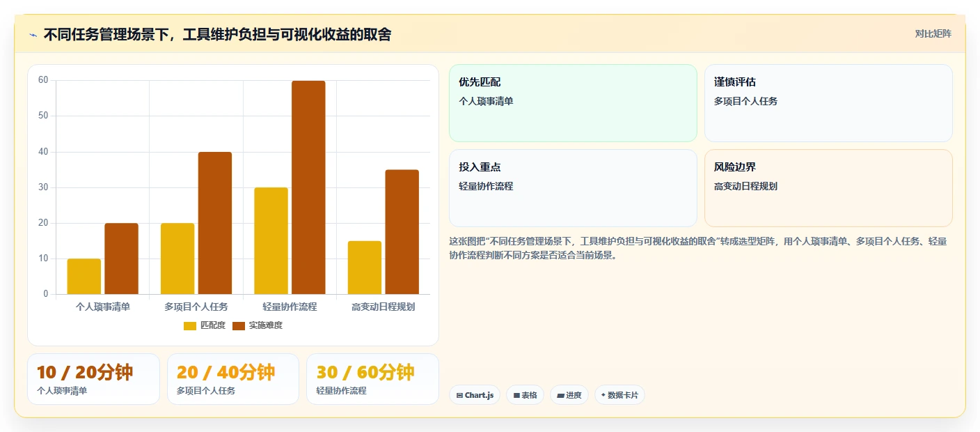
Task: Click 个人琐事清单 caption under 10 / 20分钟
Action: click(x=62, y=391)
